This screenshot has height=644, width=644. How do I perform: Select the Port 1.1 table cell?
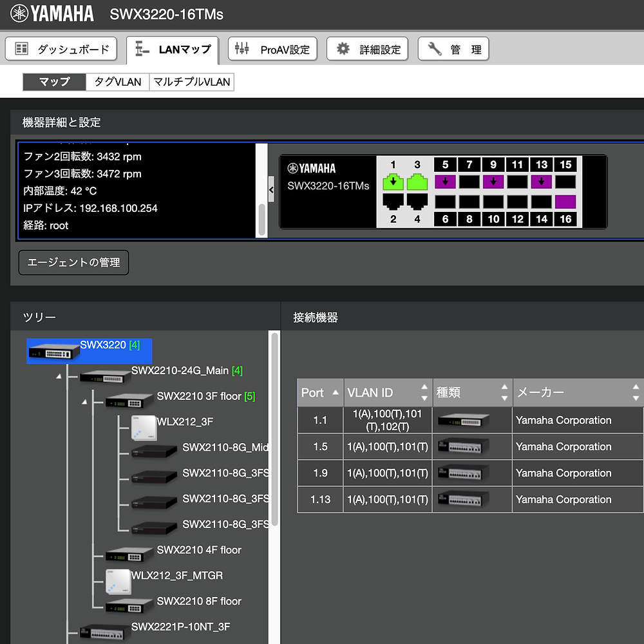tap(320, 420)
